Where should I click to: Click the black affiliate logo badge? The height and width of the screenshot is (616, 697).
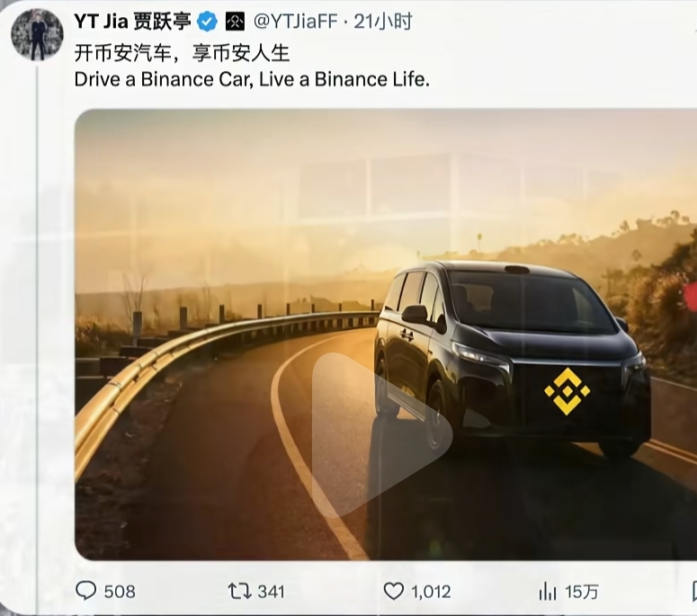coord(235,22)
